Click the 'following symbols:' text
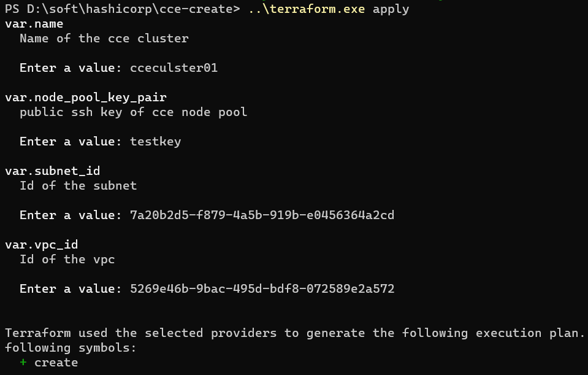Viewport: 588px width, 375px height. point(71,348)
